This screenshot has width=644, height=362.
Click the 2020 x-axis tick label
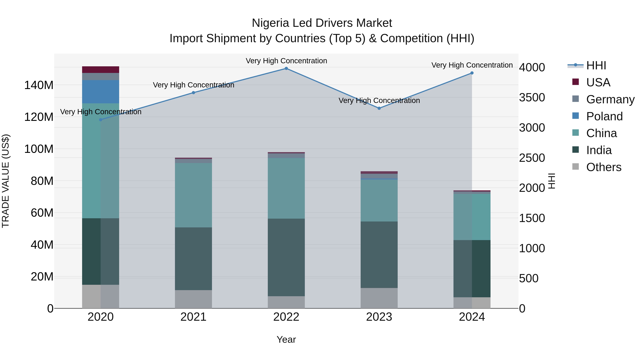(x=101, y=317)
